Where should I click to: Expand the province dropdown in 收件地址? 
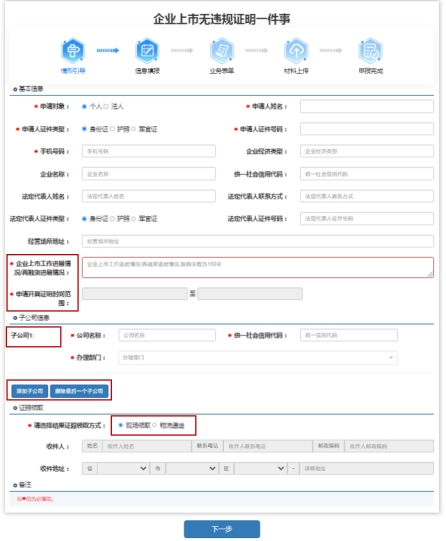point(123,469)
